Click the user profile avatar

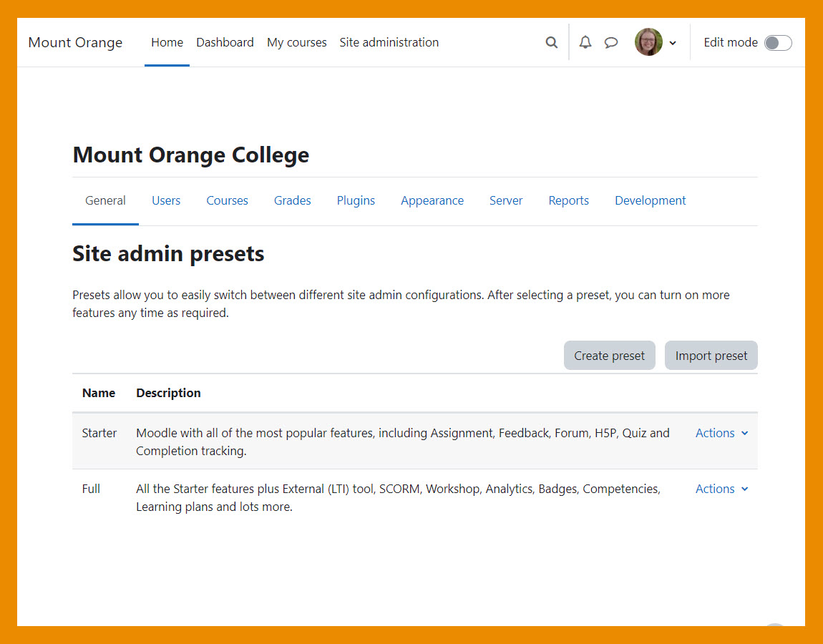click(x=648, y=42)
